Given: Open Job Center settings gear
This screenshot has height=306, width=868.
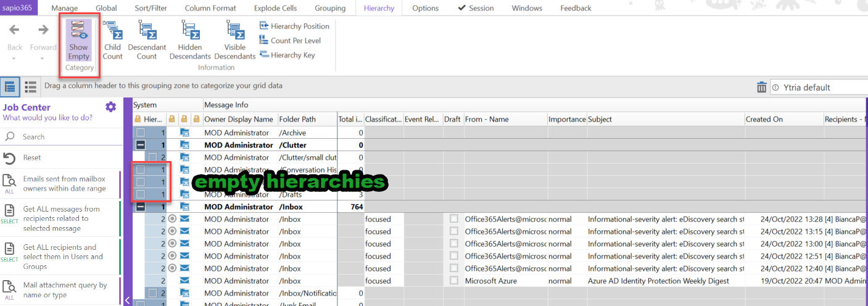Looking at the screenshot, I should click(110, 107).
